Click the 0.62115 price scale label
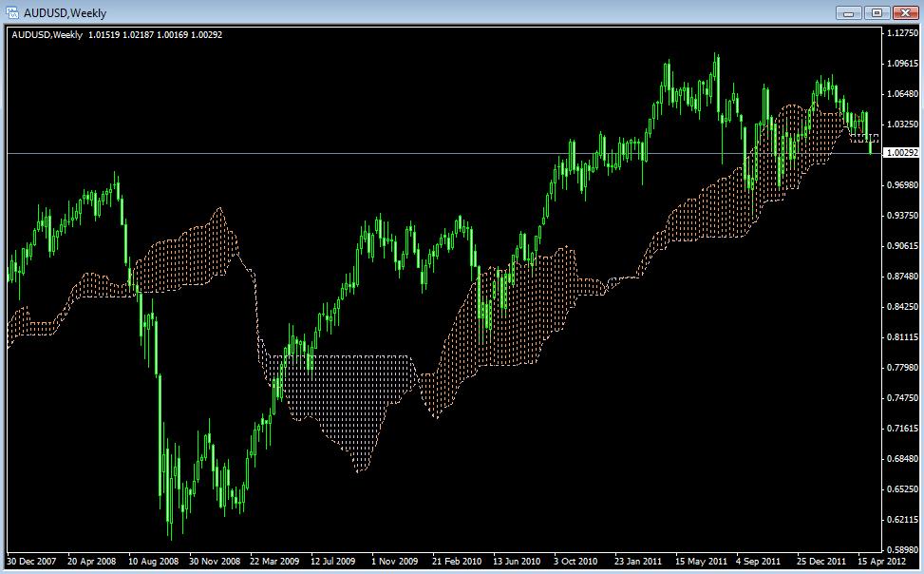Viewport: 924px width, 574px height. pyautogui.click(x=902, y=520)
